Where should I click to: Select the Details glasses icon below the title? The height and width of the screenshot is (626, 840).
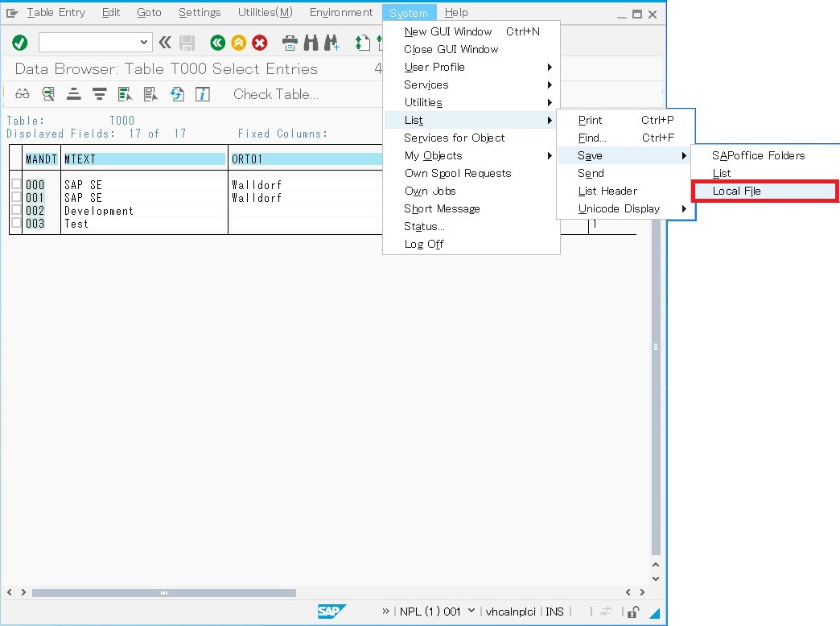click(22, 93)
